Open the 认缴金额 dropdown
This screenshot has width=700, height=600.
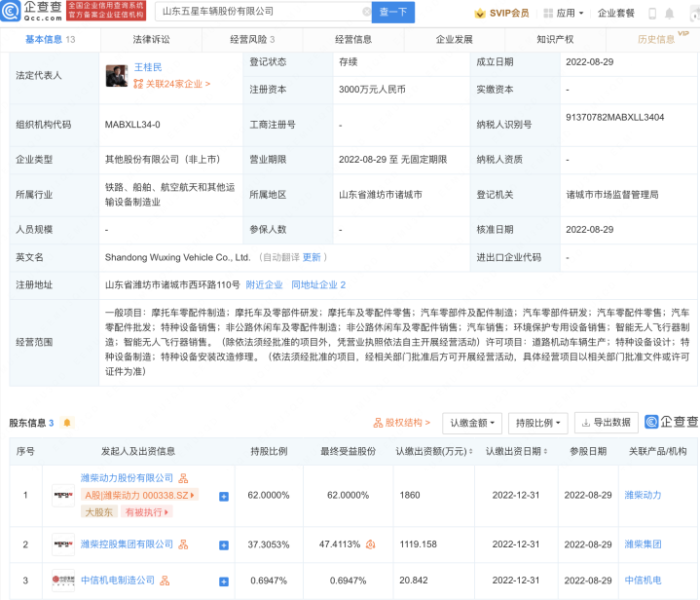click(x=472, y=423)
